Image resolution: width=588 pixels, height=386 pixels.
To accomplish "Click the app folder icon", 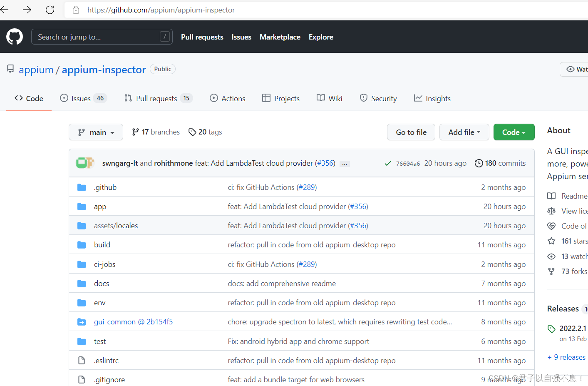I will [82, 207].
